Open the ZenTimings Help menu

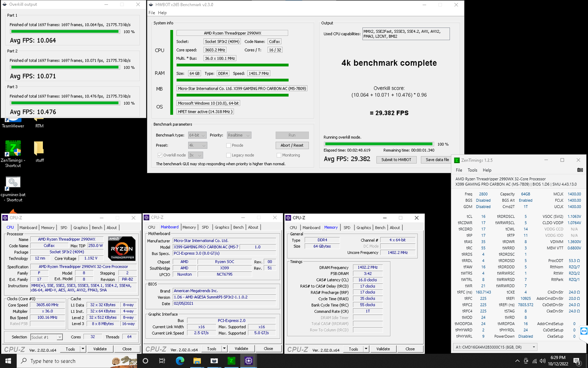pyautogui.click(x=487, y=170)
